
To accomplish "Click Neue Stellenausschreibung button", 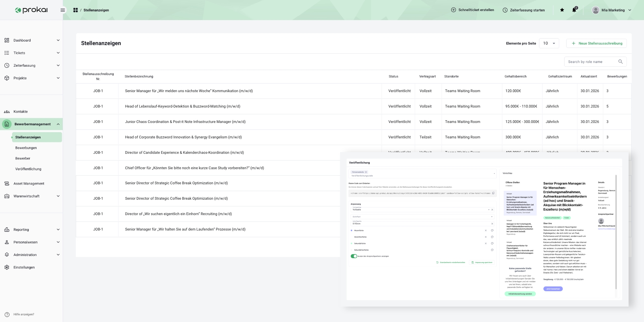I will click(596, 43).
